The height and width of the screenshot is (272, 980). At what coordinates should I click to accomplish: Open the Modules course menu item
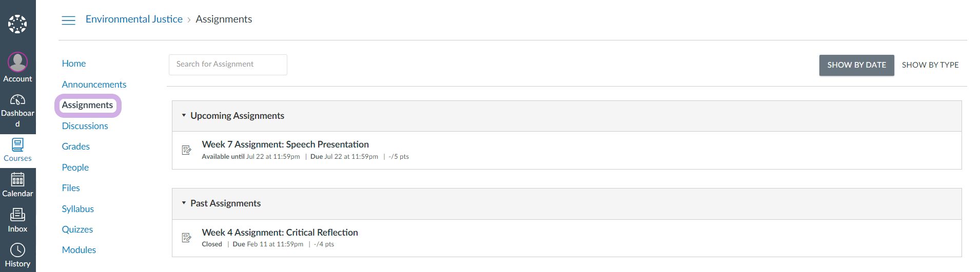[79, 250]
